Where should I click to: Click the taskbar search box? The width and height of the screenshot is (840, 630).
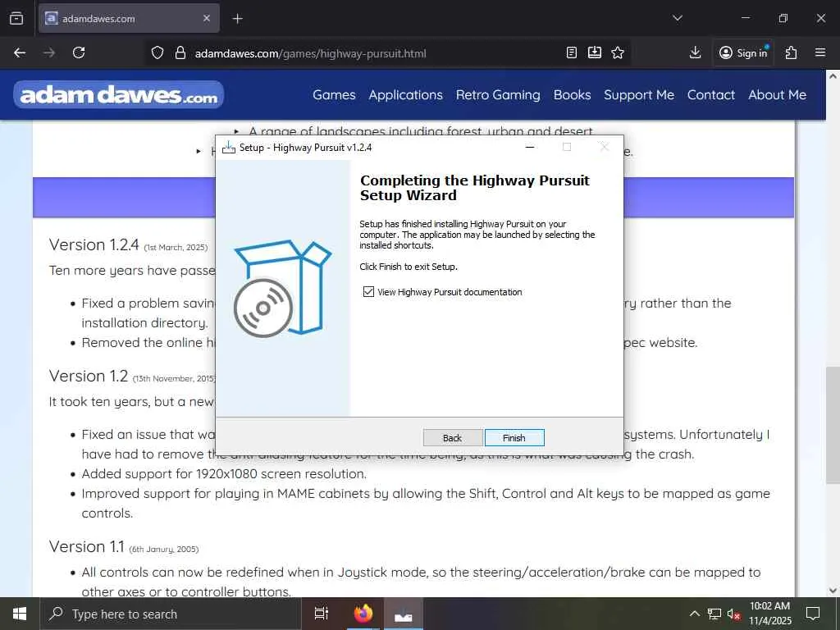click(171, 614)
